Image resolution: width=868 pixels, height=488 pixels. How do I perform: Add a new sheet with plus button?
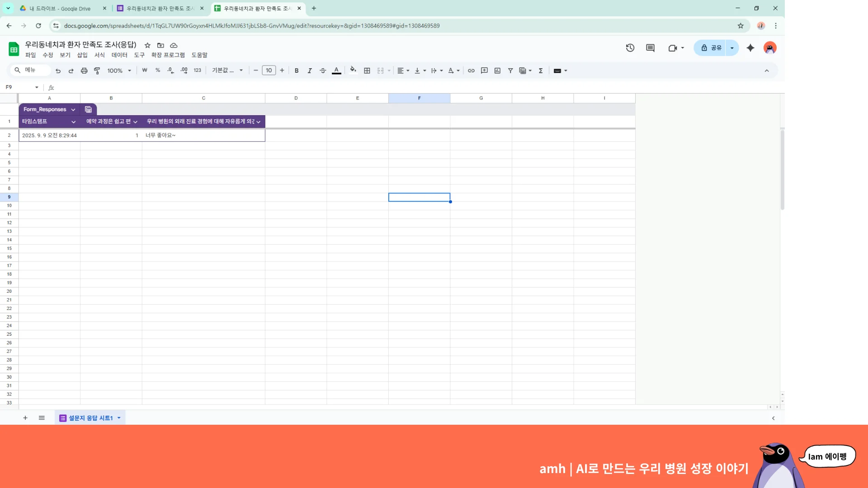pos(25,418)
